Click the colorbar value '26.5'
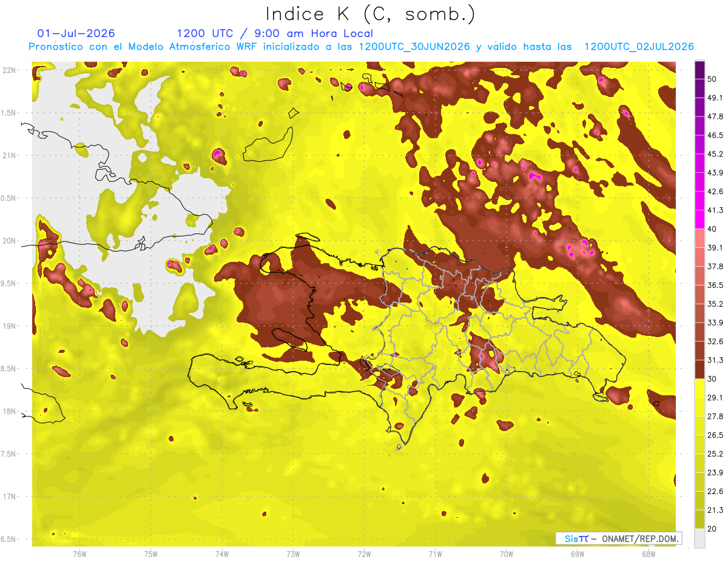 pyautogui.click(x=715, y=435)
